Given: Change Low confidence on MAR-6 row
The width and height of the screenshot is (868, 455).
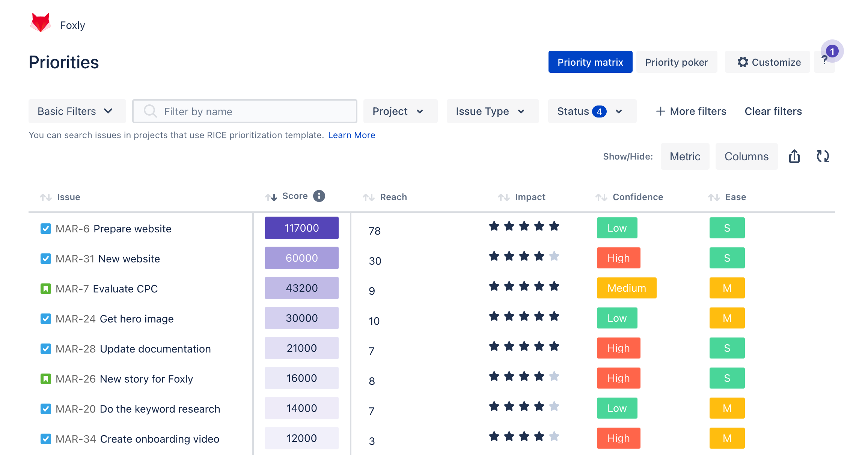Looking at the screenshot, I should coord(617,228).
